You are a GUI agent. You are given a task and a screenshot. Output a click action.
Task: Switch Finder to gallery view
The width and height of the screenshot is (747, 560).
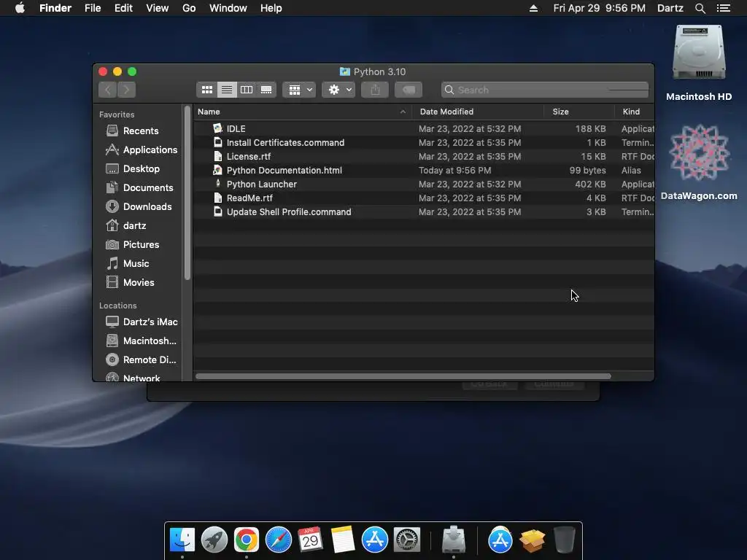click(x=266, y=90)
